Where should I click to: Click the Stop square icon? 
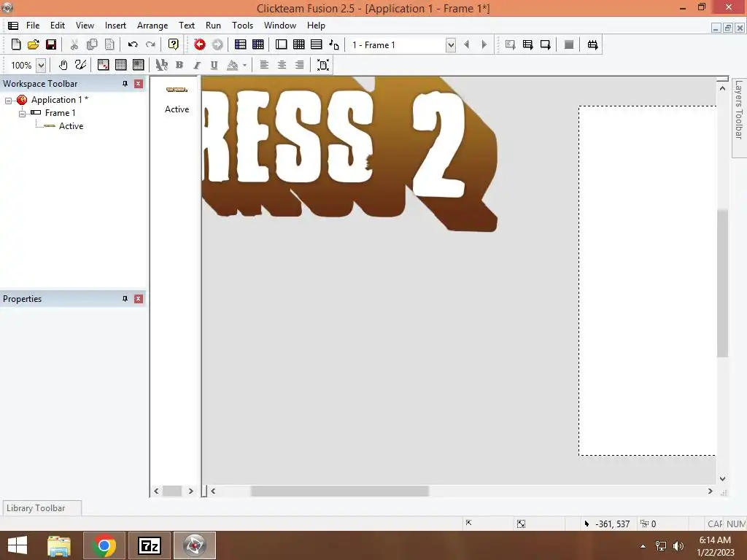[569, 44]
